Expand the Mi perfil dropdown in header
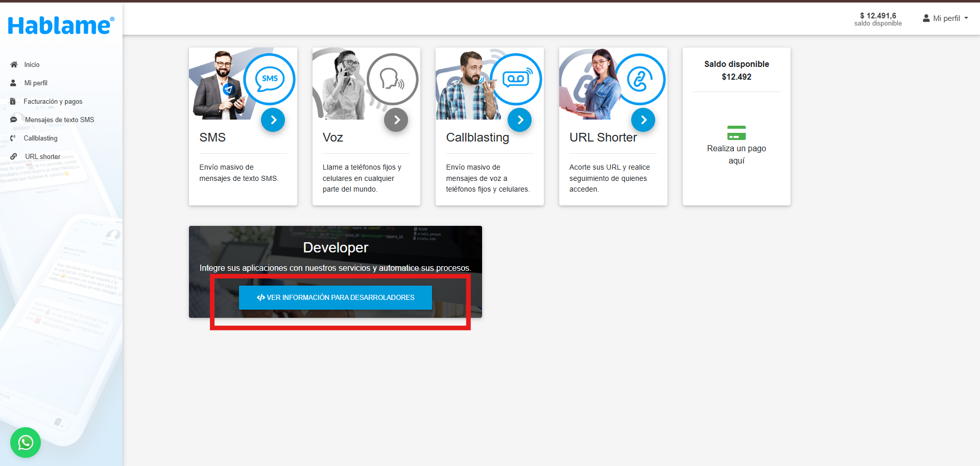Screen dimensions: 980x466 coord(945,18)
